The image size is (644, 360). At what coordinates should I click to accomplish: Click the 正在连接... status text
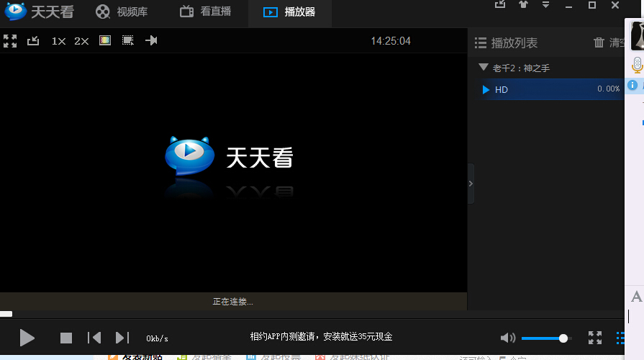232,302
